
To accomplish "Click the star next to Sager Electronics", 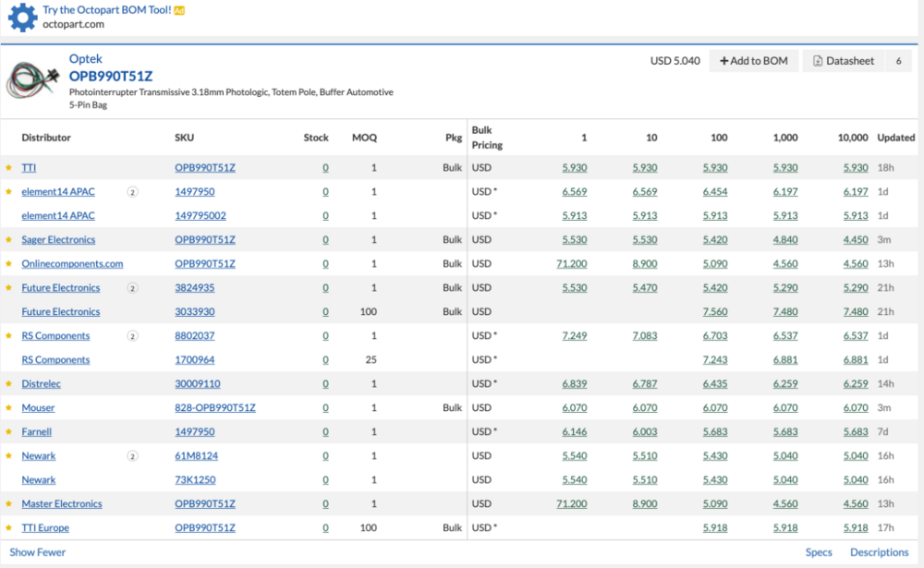I will pos(9,240).
